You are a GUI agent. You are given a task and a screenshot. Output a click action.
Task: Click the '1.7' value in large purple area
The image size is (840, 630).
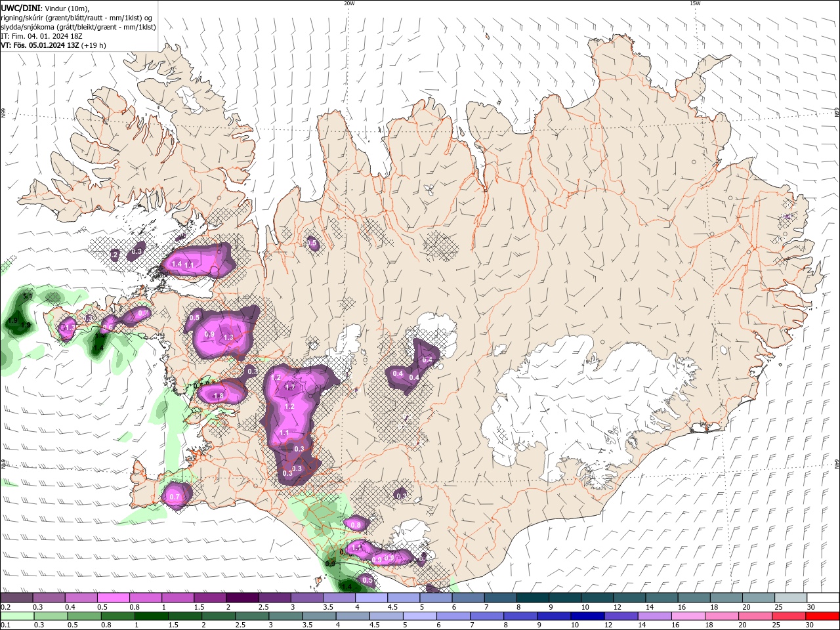point(289,388)
